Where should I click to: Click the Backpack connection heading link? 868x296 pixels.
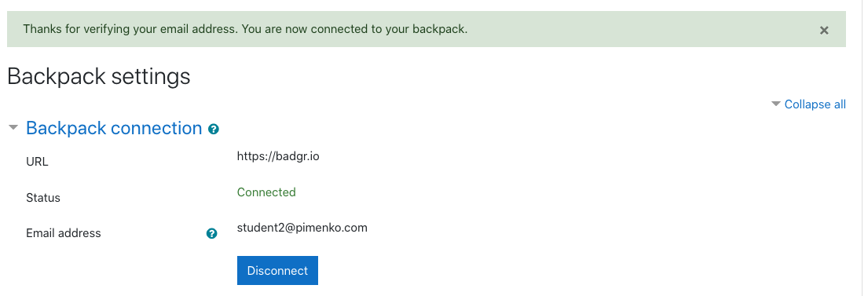(113, 128)
